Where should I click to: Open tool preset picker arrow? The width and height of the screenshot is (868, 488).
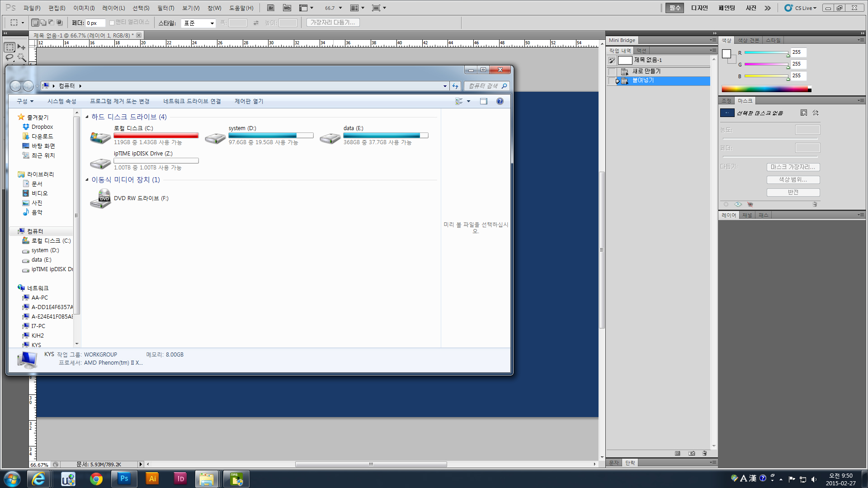coord(23,23)
